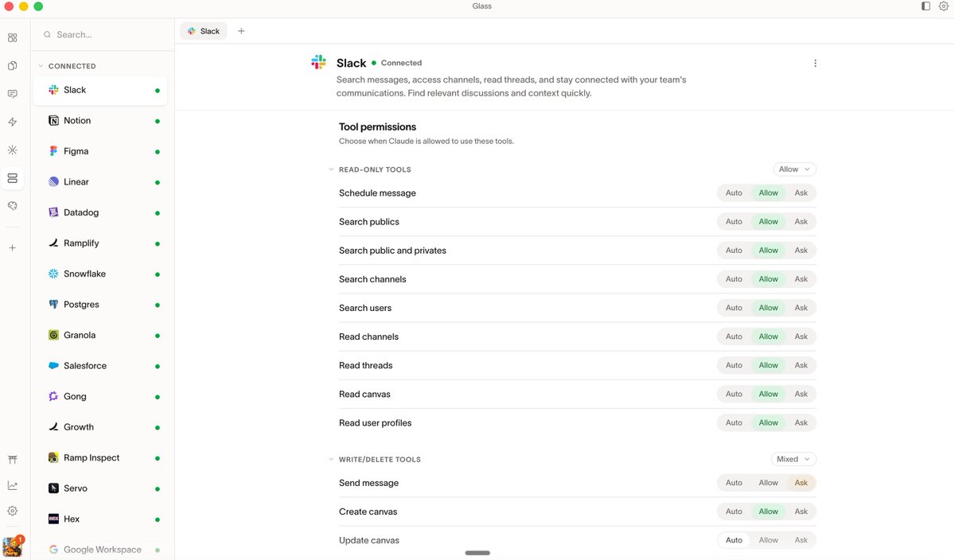Open the Write/delete tools Mixed dropdown
This screenshot has width=954, height=560.
pyautogui.click(x=793, y=459)
